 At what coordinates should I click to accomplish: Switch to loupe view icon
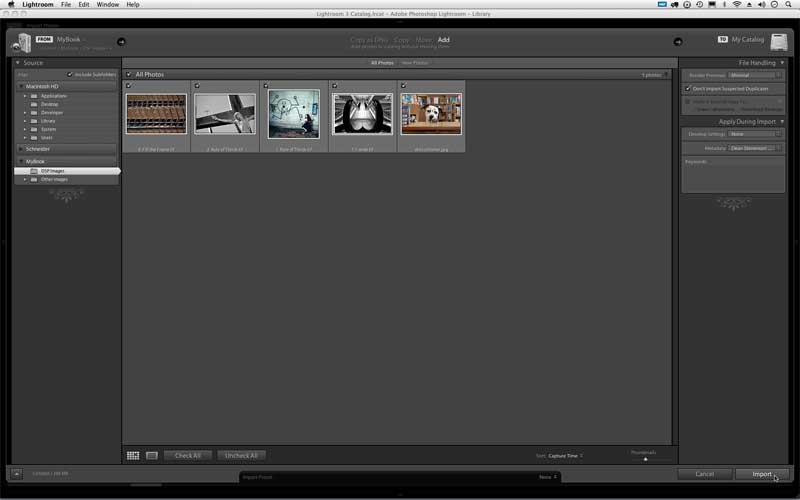point(152,455)
